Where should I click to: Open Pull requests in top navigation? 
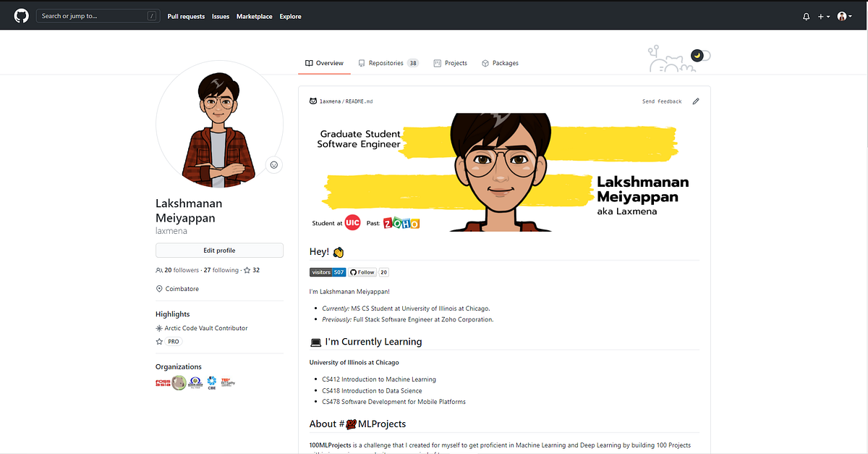186,16
